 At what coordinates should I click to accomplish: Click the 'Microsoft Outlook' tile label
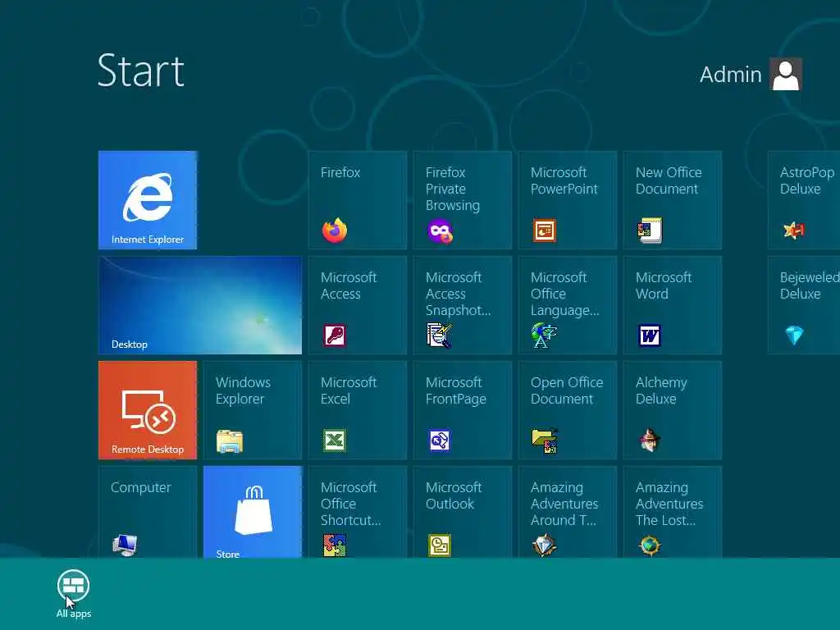click(453, 495)
